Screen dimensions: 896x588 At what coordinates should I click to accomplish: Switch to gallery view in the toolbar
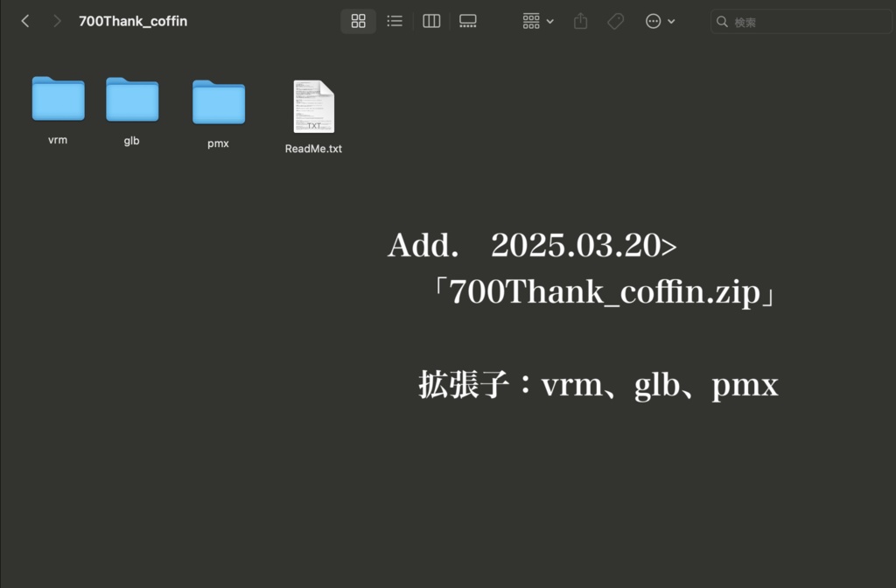tap(467, 20)
